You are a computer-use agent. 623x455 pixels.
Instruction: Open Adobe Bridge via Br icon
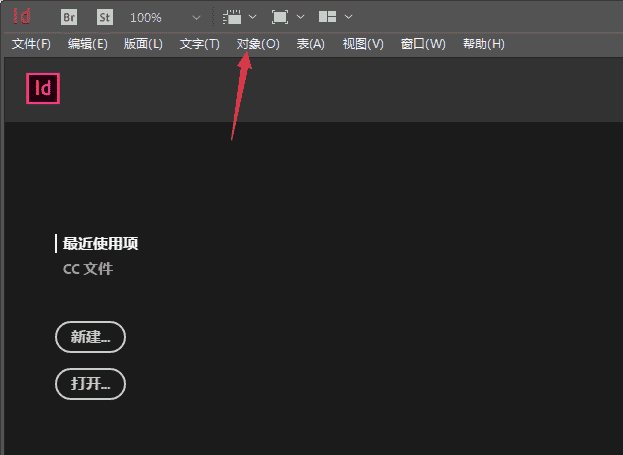(69, 17)
